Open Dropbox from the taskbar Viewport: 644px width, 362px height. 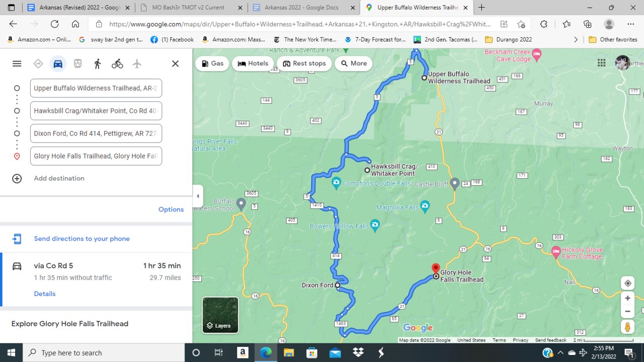(358, 352)
